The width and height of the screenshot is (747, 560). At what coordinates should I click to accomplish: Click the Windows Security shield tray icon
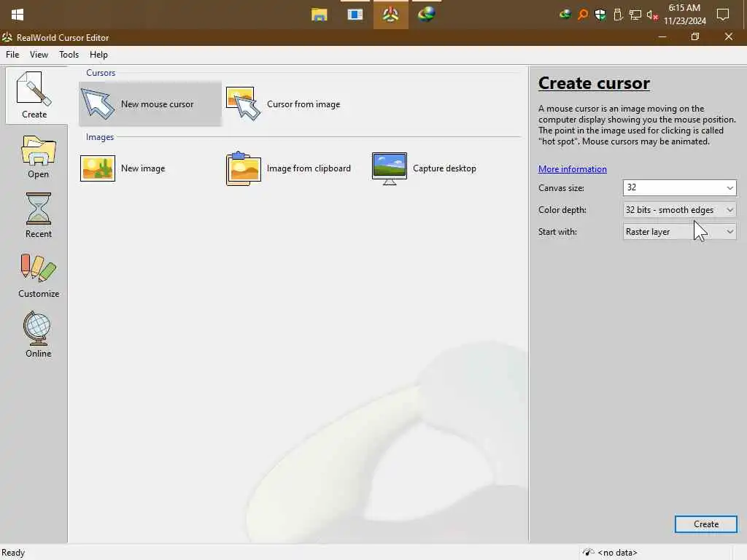(600, 15)
